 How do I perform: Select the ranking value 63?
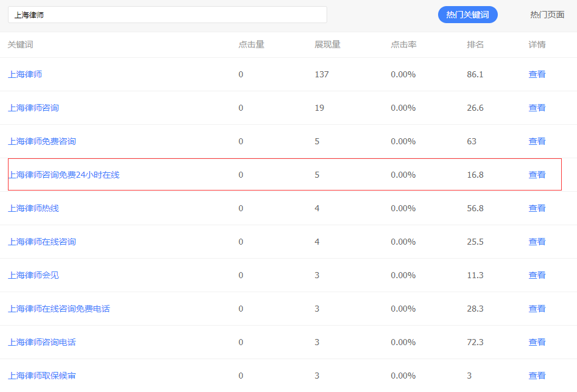pos(472,141)
